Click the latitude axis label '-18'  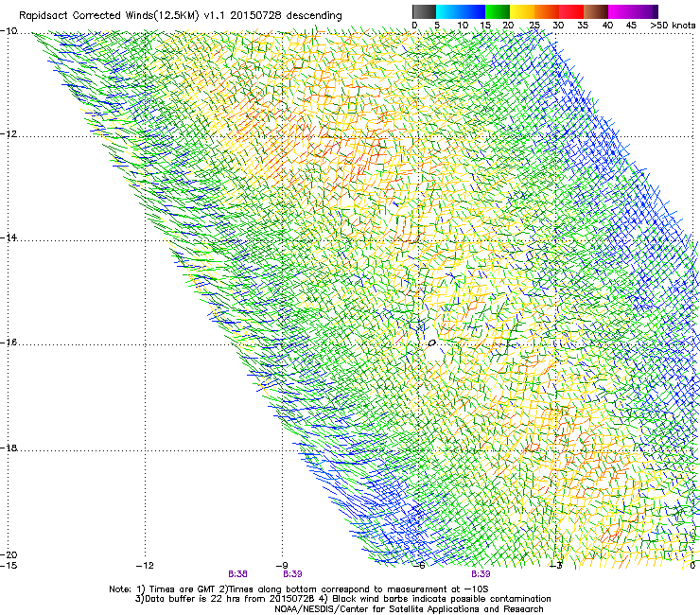[x=9, y=448]
